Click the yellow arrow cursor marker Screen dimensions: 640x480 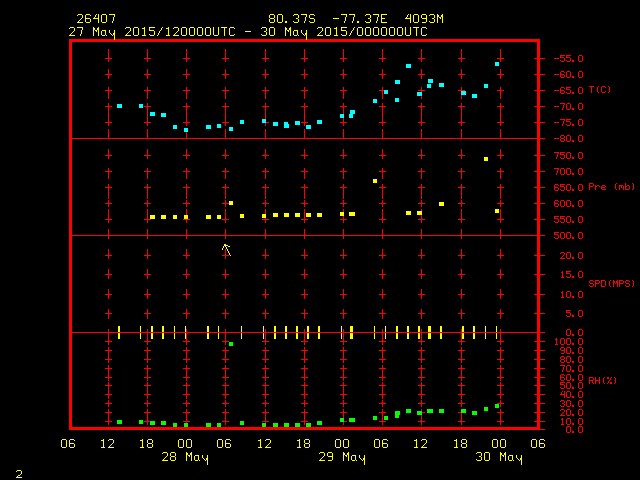click(x=227, y=249)
